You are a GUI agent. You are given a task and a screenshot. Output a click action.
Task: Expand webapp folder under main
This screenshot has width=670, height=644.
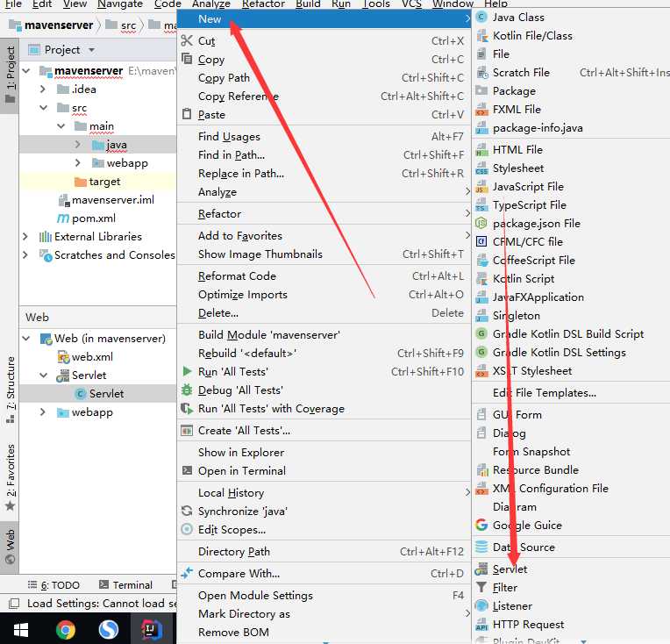click(77, 162)
